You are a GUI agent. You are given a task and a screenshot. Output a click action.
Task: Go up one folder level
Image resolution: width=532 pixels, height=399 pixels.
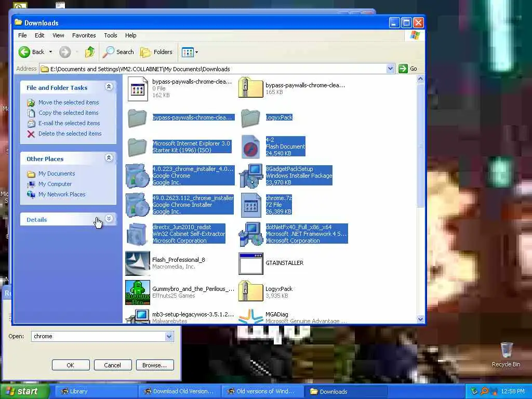click(90, 52)
